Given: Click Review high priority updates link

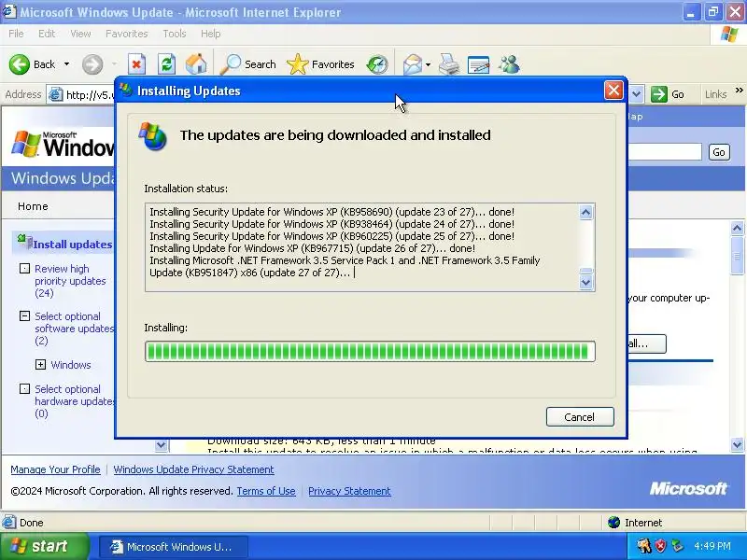Looking at the screenshot, I should (x=70, y=281).
